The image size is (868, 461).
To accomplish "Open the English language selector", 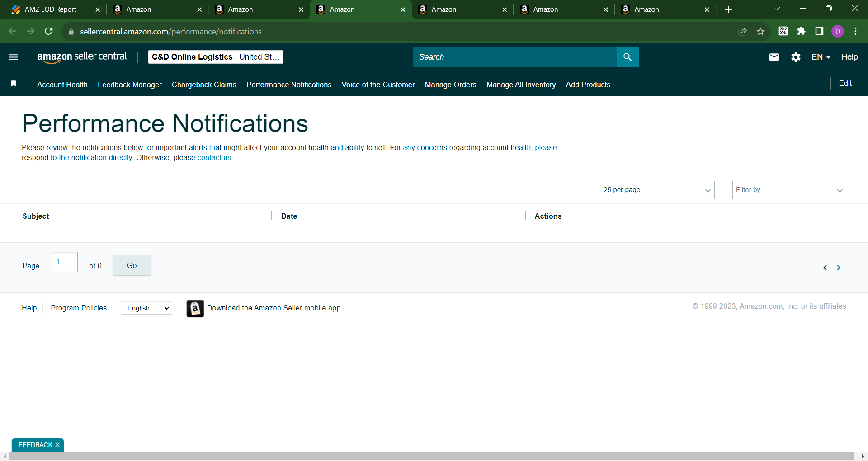I will [x=146, y=308].
